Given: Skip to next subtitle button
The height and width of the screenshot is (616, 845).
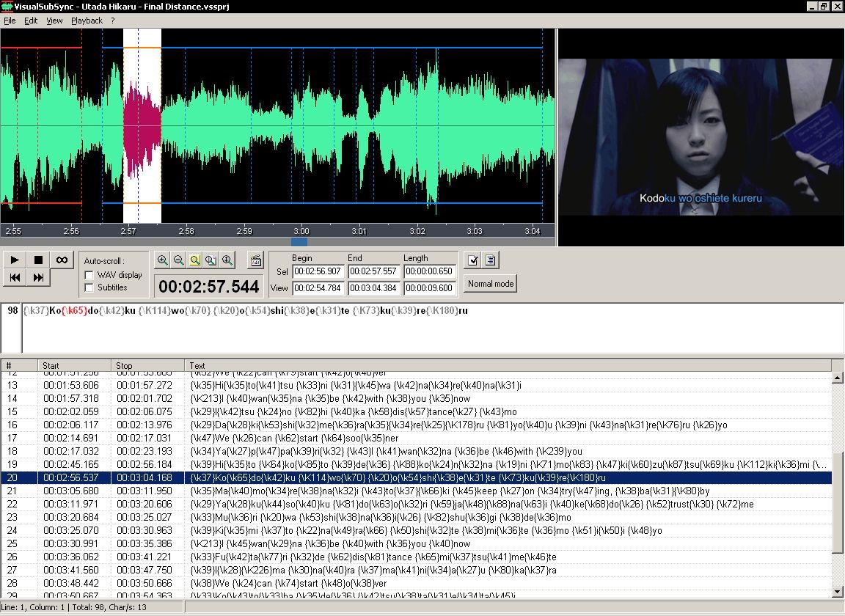Looking at the screenshot, I should 38,277.
